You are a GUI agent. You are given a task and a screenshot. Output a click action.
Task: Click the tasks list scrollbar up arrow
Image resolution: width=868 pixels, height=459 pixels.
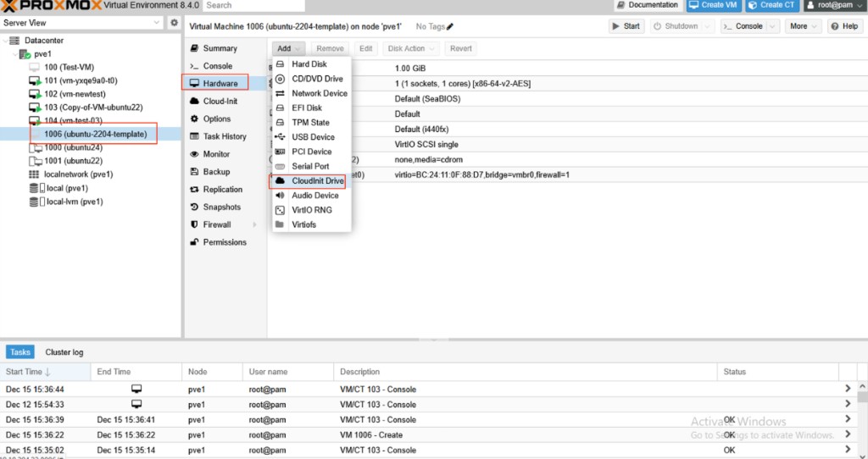[x=862, y=386]
